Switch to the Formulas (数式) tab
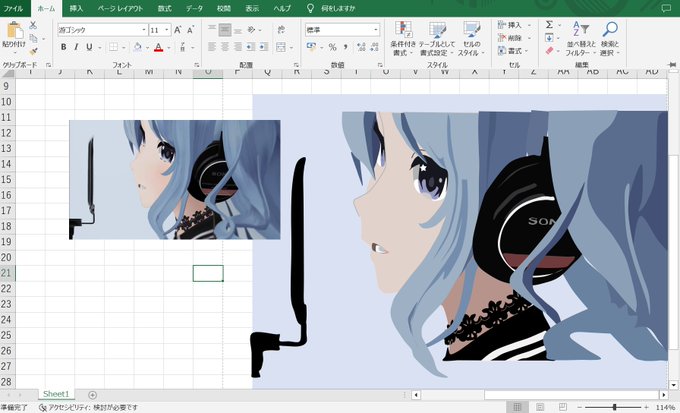This screenshot has width=680, height=413. pyautogui.click(x=165, y=8)
